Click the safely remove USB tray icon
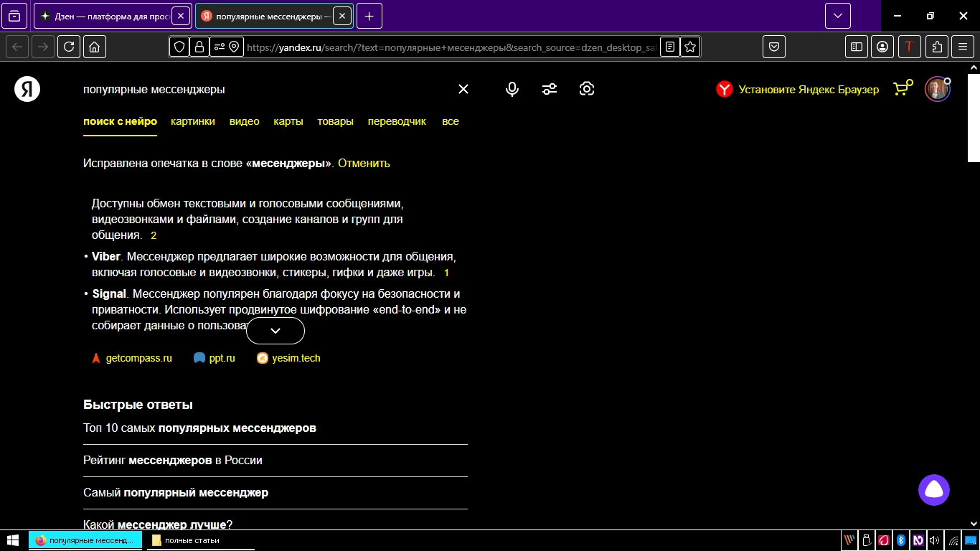Viewport: 980px width, 551px height. pos(867,540)
